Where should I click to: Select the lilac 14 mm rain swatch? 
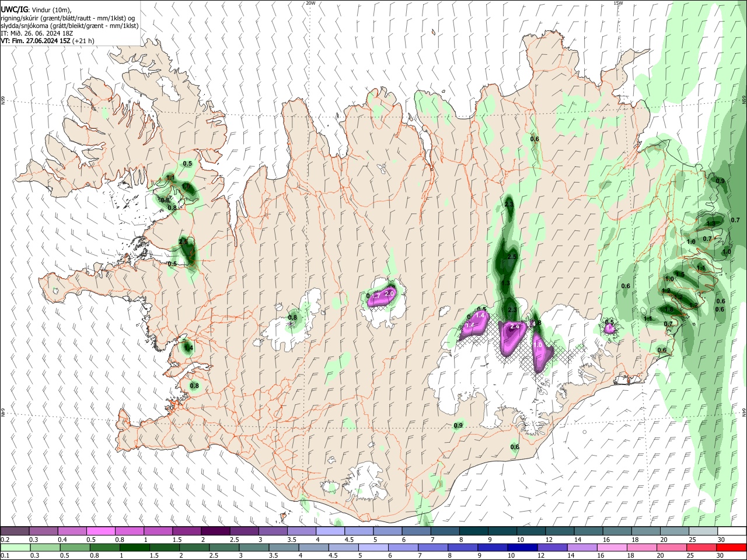(582, 547)
